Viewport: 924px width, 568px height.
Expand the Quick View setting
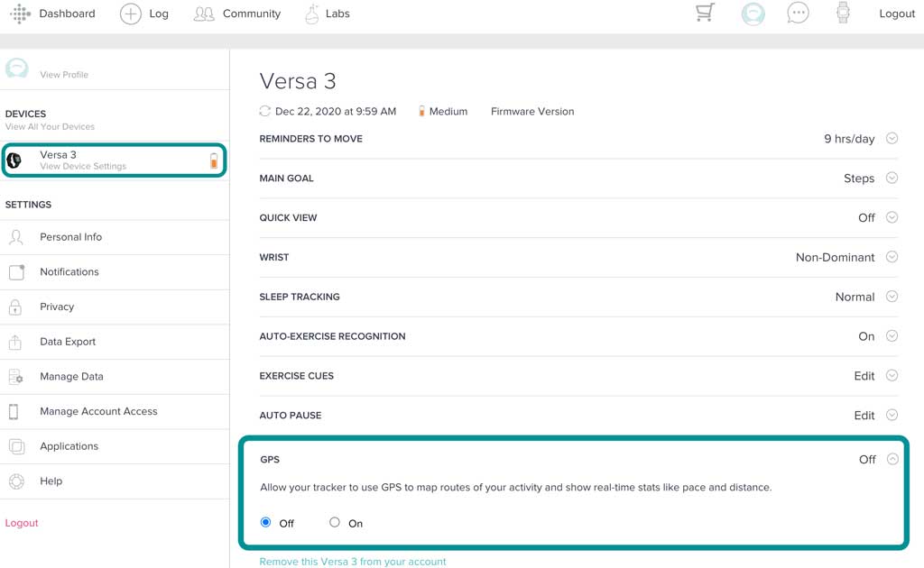[892, 217]
